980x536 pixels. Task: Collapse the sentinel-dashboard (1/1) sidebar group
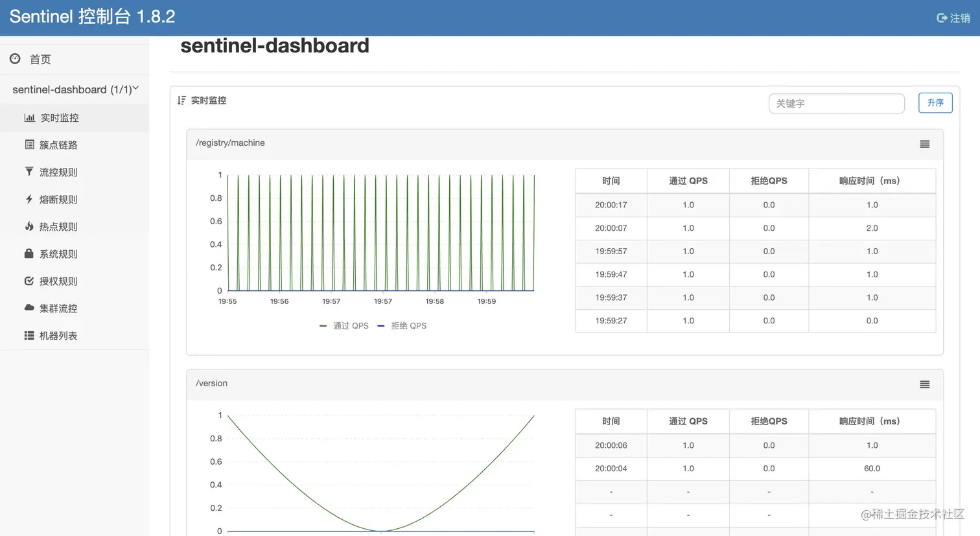75,89
